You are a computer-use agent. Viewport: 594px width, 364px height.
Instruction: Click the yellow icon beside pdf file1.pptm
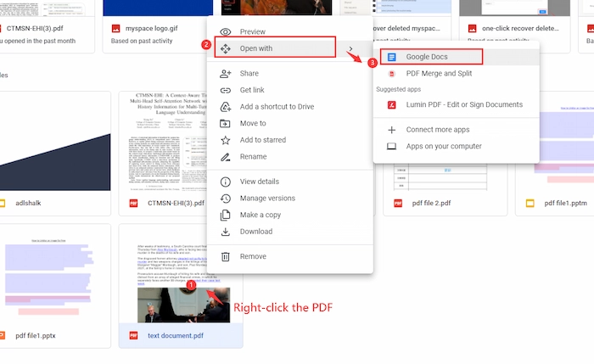point(530,204)
